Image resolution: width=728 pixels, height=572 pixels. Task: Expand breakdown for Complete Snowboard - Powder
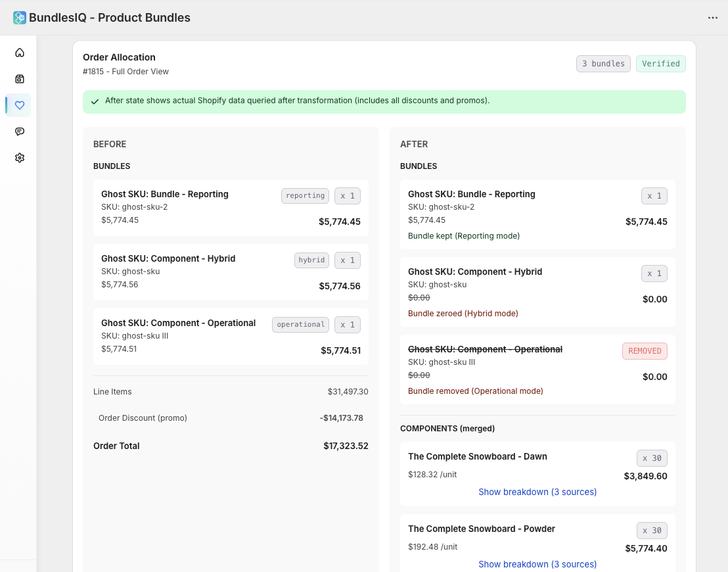click(537, 564)
